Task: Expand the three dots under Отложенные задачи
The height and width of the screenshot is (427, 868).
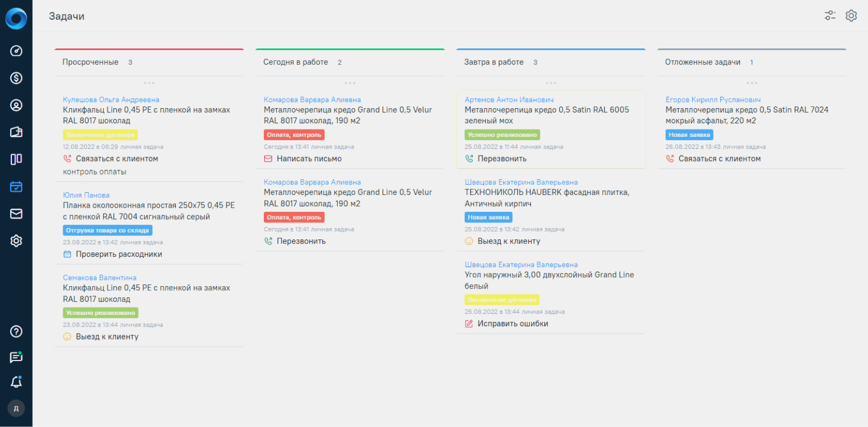Action: click(x=751, y=83)
